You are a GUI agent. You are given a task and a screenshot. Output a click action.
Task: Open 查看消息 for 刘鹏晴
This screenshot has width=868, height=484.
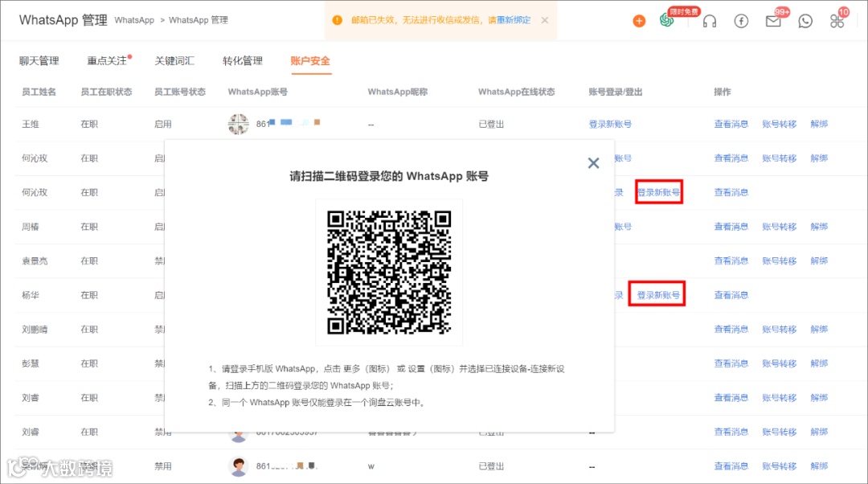pos(731,330)
